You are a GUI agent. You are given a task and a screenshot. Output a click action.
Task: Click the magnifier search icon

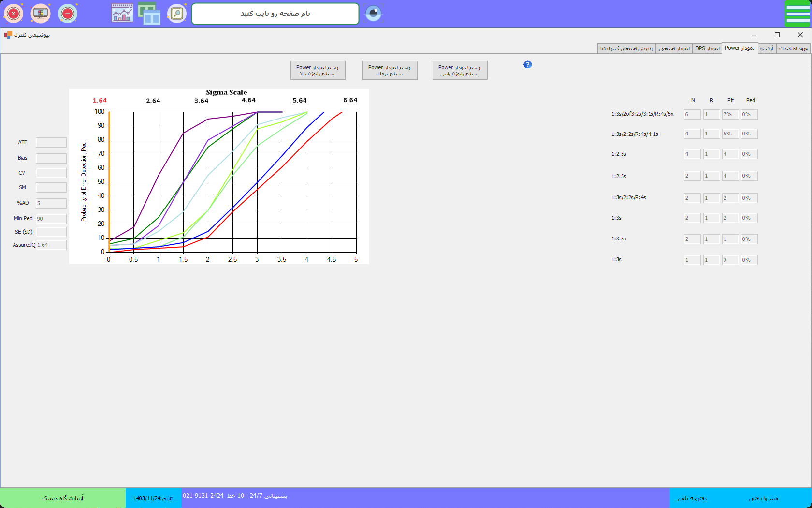177,14
